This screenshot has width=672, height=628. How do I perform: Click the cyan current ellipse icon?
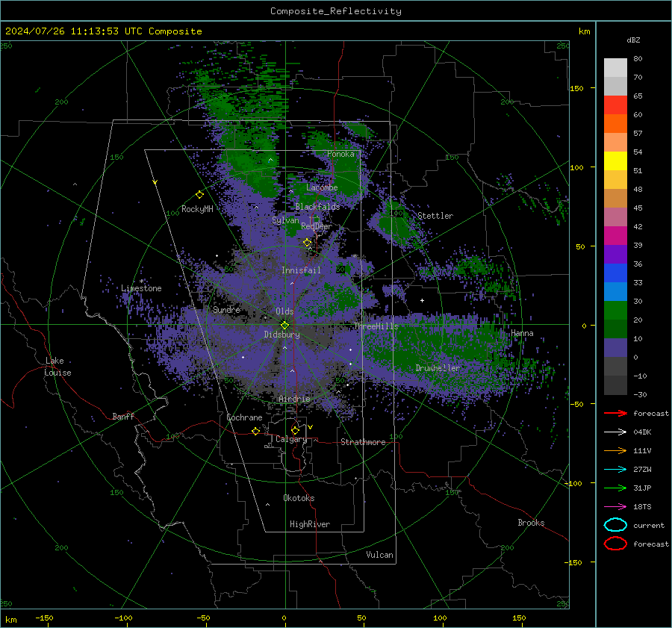point(615,525)
